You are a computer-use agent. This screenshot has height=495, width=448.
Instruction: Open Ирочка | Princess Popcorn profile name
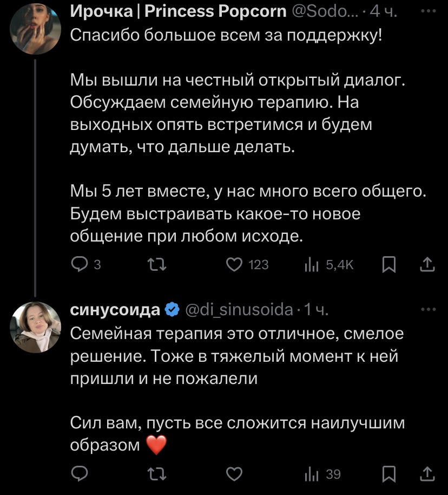coord(178,10)
